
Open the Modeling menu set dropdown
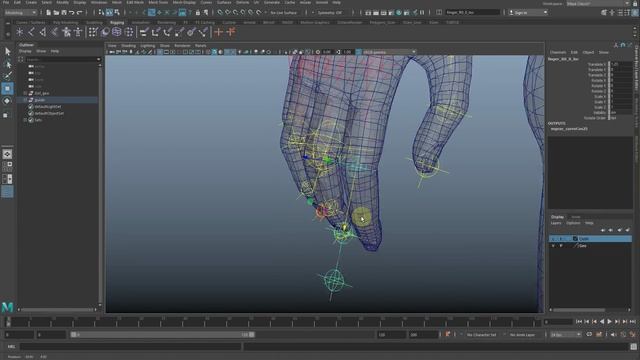[20, 13]
